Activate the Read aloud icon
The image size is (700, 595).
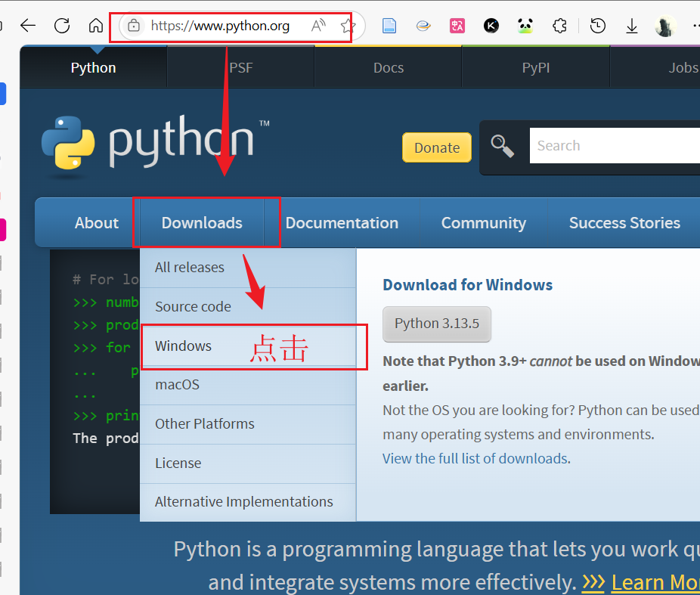coord(318,26)
